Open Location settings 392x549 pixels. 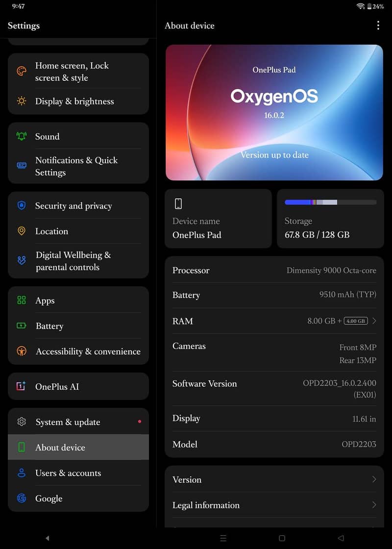[78, 231]
